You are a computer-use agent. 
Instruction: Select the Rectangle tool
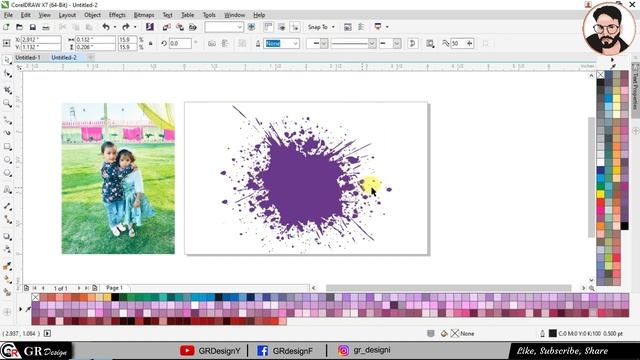point(7,147)
